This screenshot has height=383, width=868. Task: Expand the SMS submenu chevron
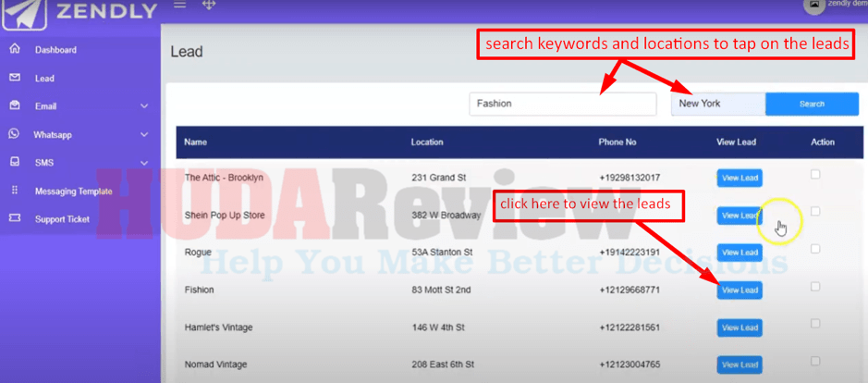click(x=144, y=163)
